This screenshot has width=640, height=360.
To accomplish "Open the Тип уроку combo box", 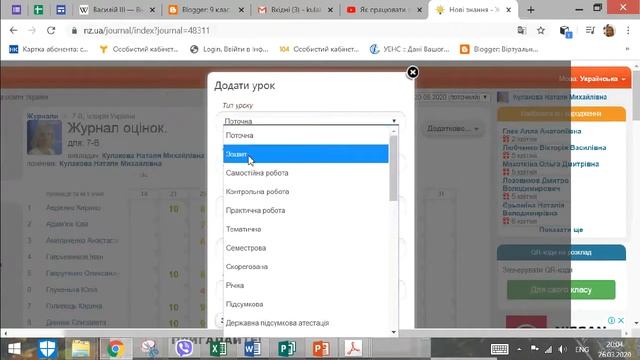I will 311,121.
